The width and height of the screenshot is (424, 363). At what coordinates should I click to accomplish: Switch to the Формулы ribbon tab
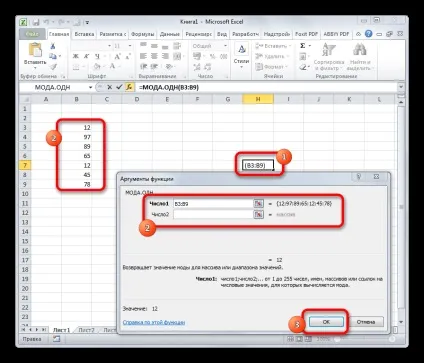143,34
